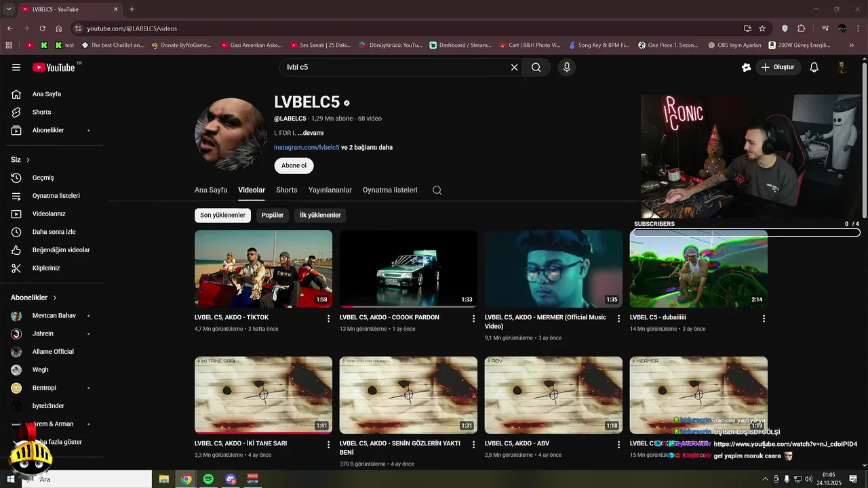The height and width of the screenshot is (488, 868).
Task: Start voice search with the microphone icon
Action: 567,67
